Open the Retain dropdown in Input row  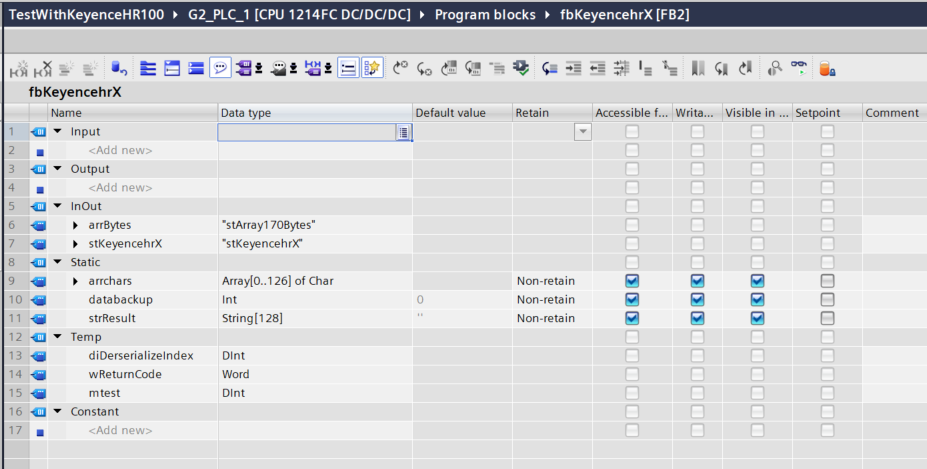click(x=582, y=132)
